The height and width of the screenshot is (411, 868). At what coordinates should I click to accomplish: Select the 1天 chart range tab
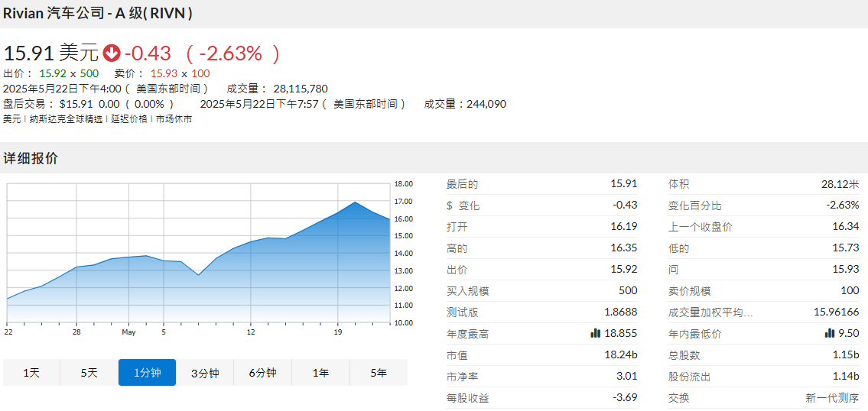(31, 373)
